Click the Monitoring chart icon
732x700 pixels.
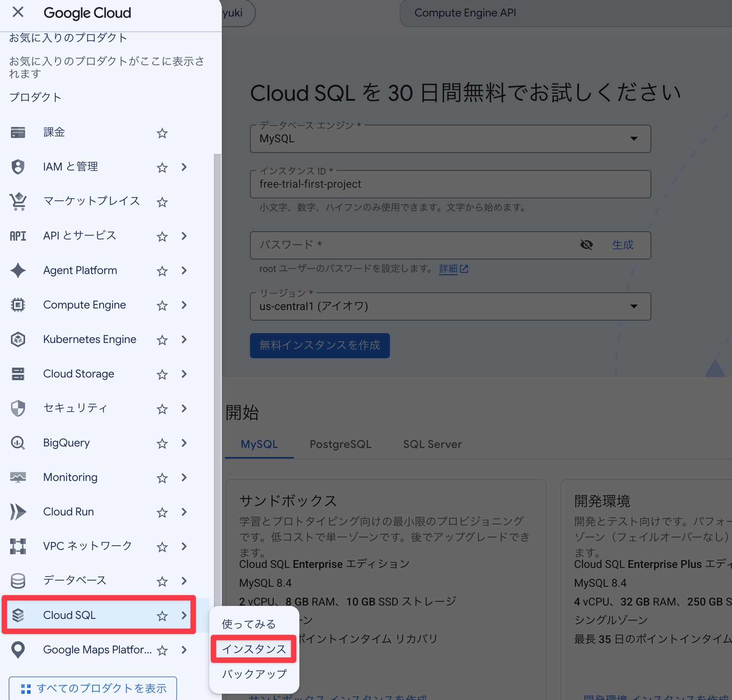point(18,477)
